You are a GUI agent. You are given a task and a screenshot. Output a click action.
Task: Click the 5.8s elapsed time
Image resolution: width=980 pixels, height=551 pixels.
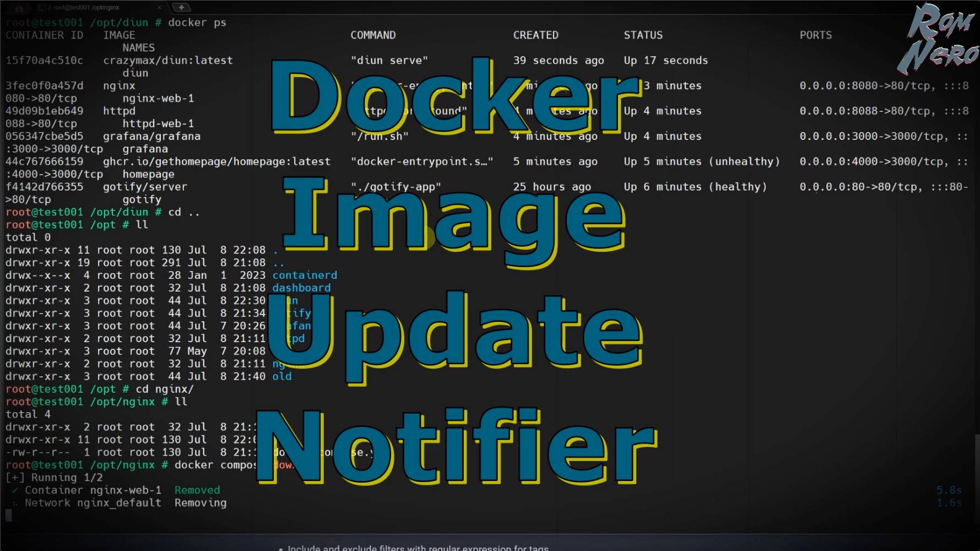pyautogui.click(x=949, y=490)
